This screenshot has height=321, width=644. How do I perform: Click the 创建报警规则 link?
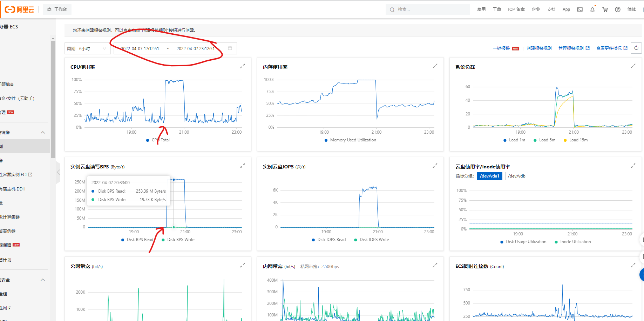[x=539, y=48]
